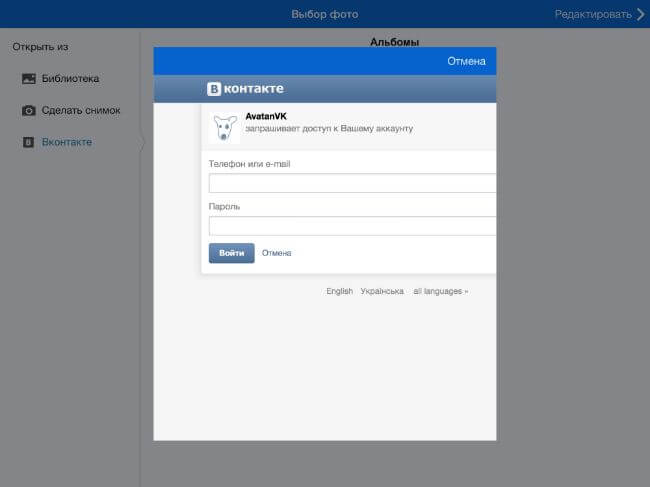Click the AvatanVK app name
Image resolution: width=650 pixels, height=487 pixels.
click(x=266, y=116)
